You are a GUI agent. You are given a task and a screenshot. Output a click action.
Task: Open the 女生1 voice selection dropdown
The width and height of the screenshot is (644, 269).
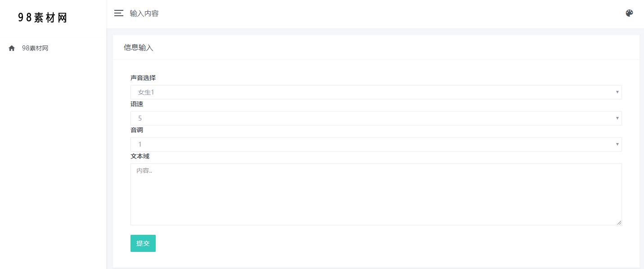click(x=376, y=92)
